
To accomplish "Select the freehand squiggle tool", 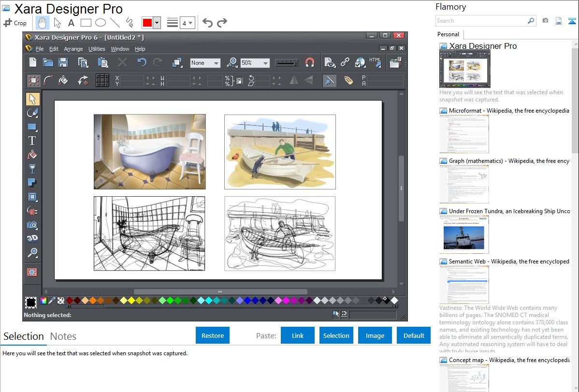I will tap(129, 23).
